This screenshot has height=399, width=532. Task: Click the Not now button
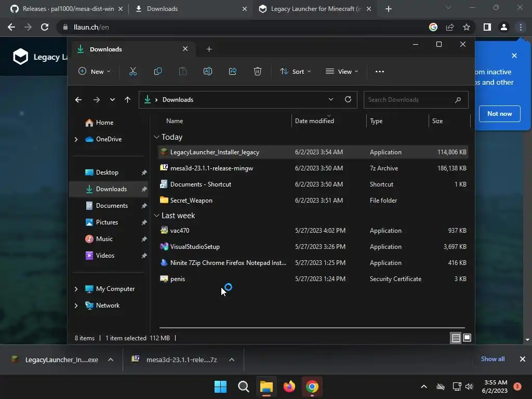click(499, 114)
